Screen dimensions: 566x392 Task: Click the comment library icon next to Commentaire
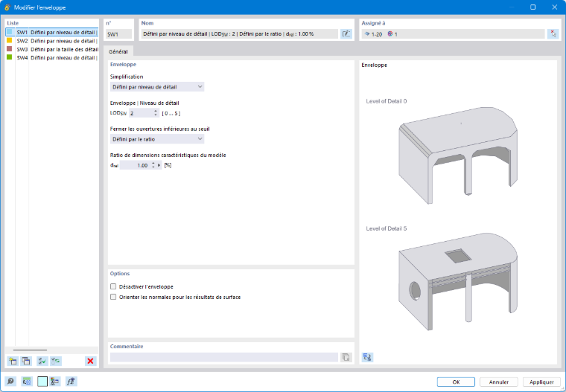346,357
